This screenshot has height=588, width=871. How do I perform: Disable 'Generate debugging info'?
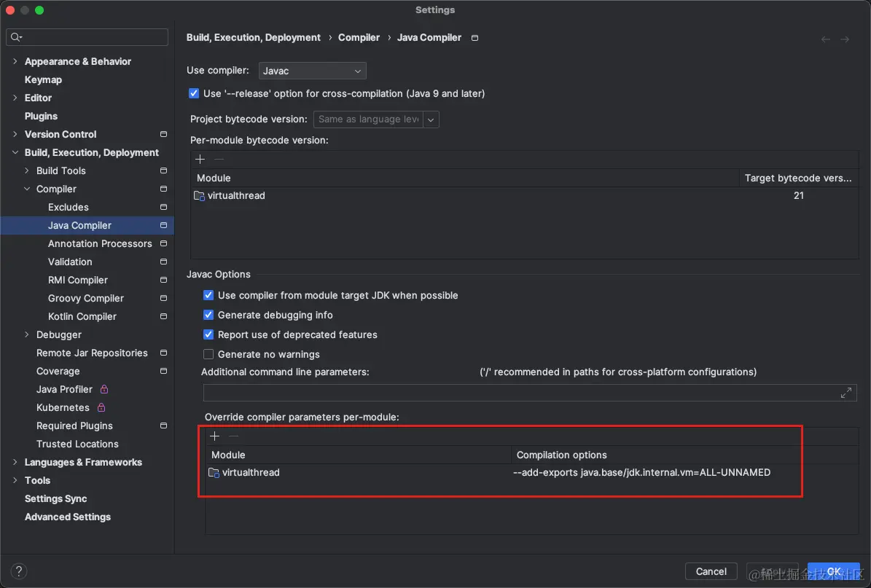208,315
